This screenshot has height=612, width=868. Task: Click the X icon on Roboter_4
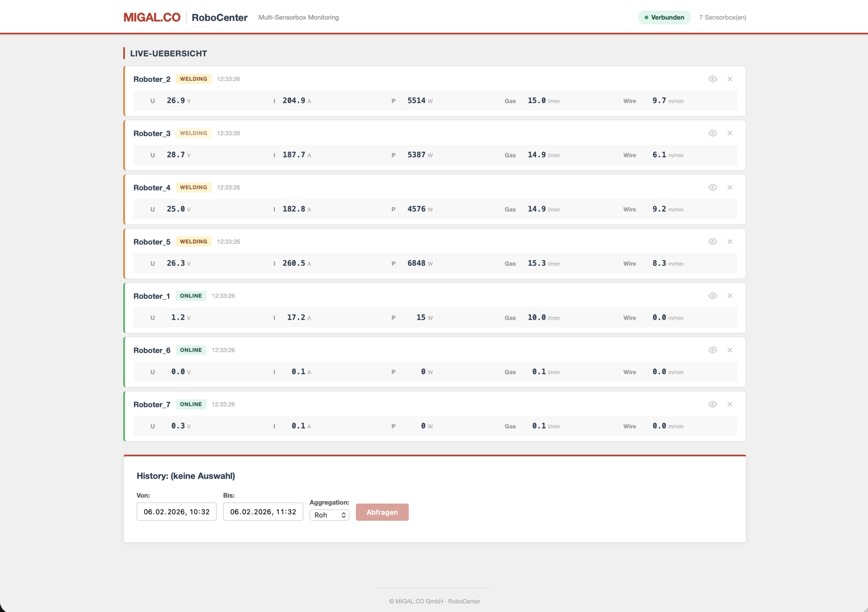point(730,187)
